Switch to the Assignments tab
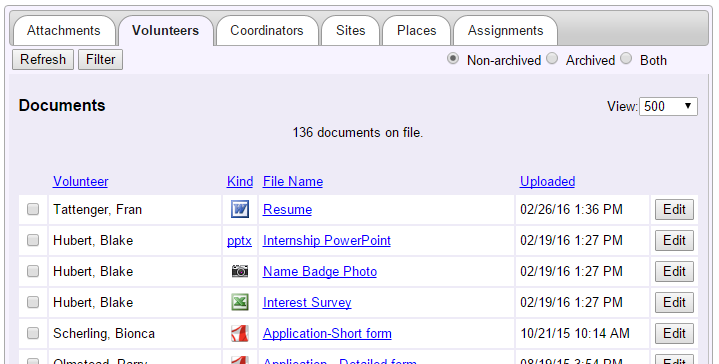This screenshot has width=719, height=364. click(506, 31)
